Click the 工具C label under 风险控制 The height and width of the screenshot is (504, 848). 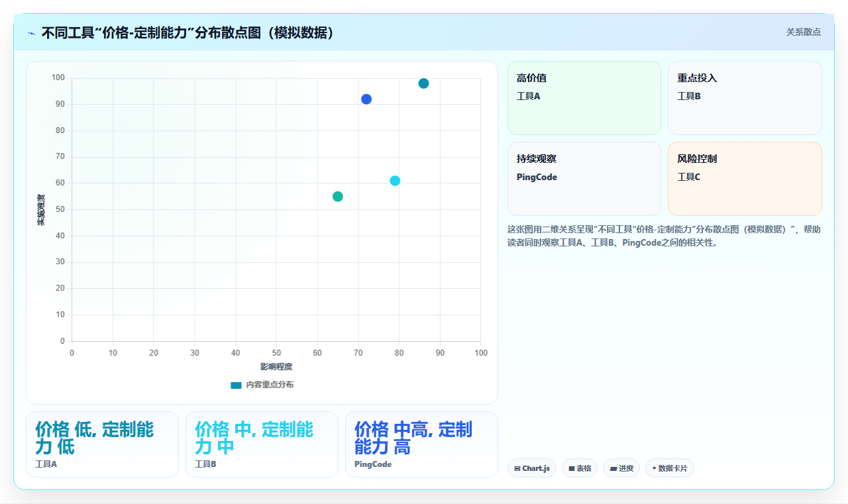point(689,177)
